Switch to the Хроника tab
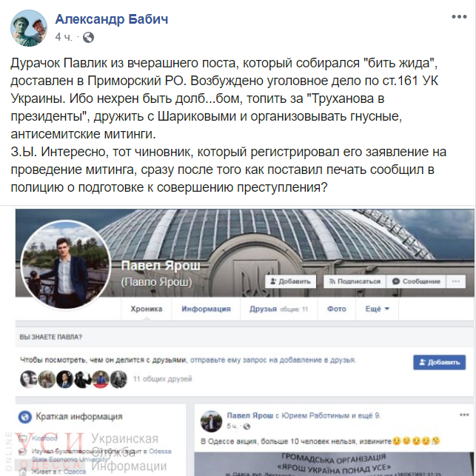 (147, 309)
